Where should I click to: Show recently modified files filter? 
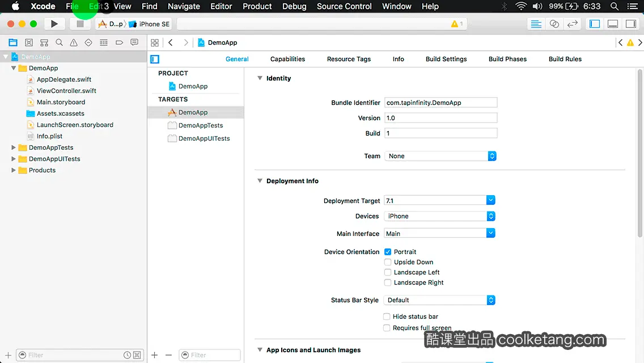[128, 355]
